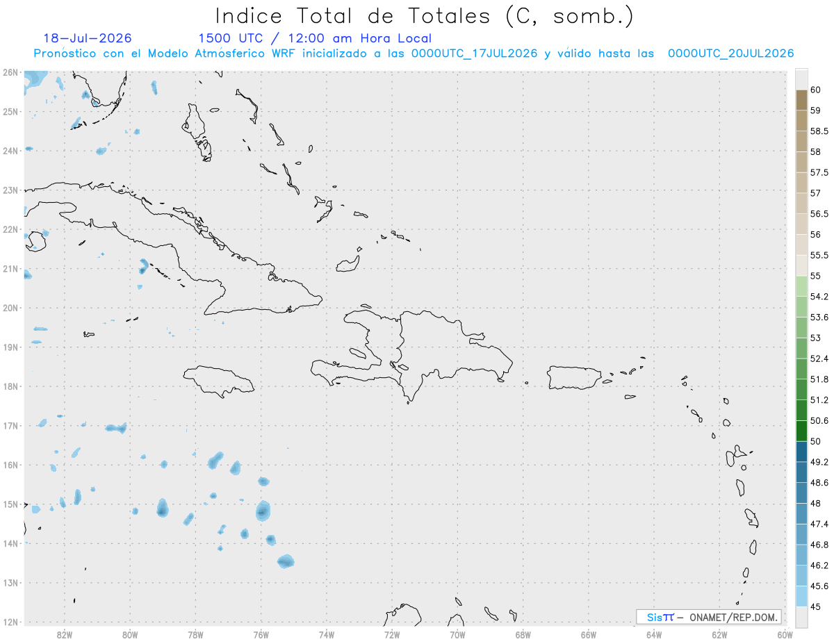
Task: Click the colorbar value 60
Action: tap(816, 90)
